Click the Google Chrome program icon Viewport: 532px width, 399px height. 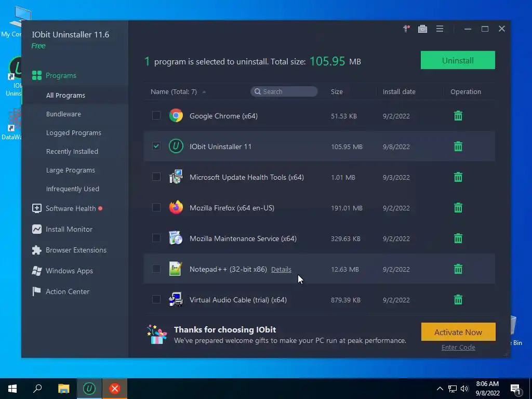[x=176, y=116]
